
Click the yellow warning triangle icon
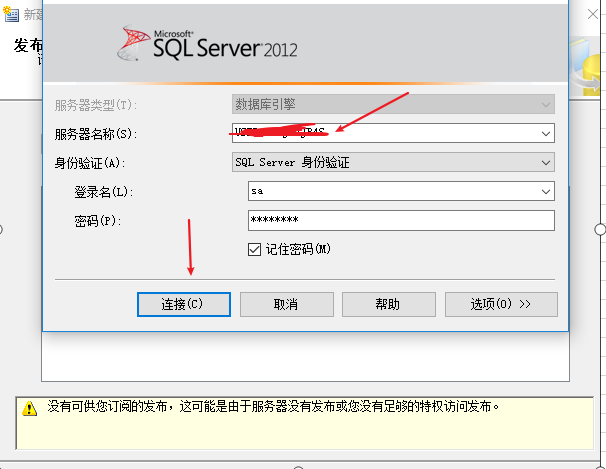(29, 408)
